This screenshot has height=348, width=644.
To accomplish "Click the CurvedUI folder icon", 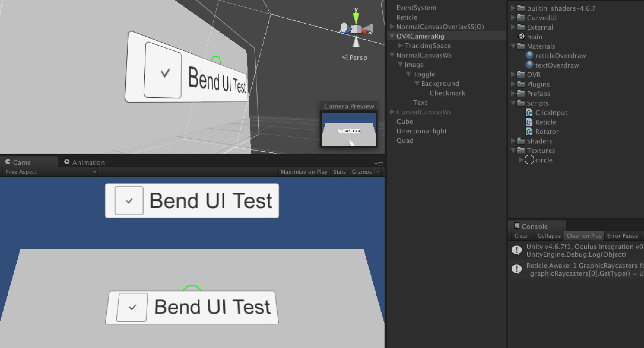I will (521, 17).
